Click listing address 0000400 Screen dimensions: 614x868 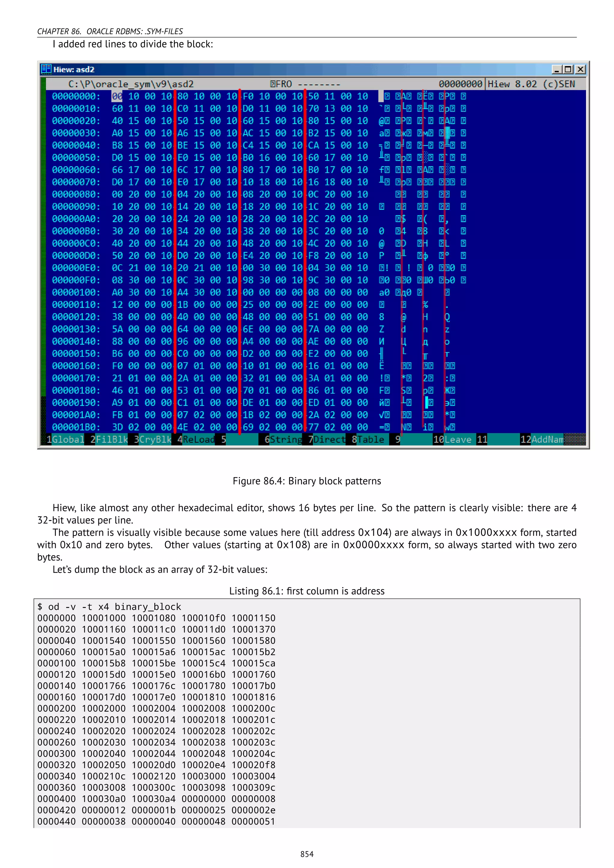tap(56, 799)
